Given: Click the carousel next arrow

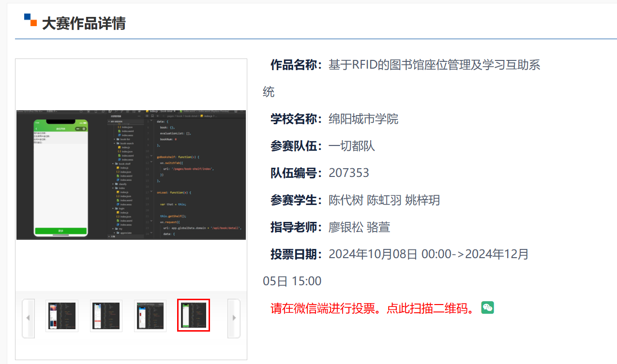Looking at the screenshot, I should [x=234, y=318].
